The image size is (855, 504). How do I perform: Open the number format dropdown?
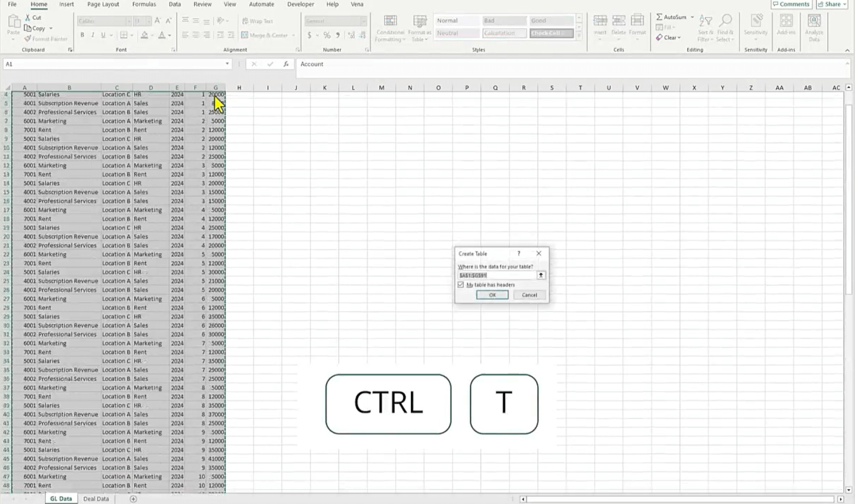click(x=364, y=21)
